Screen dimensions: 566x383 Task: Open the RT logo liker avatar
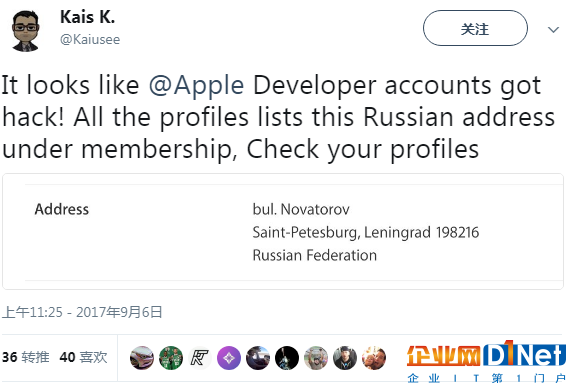click(x=200, y=358)
